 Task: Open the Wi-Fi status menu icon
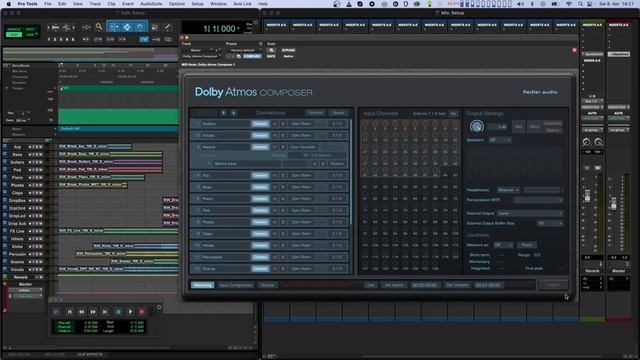pos(569,4)
